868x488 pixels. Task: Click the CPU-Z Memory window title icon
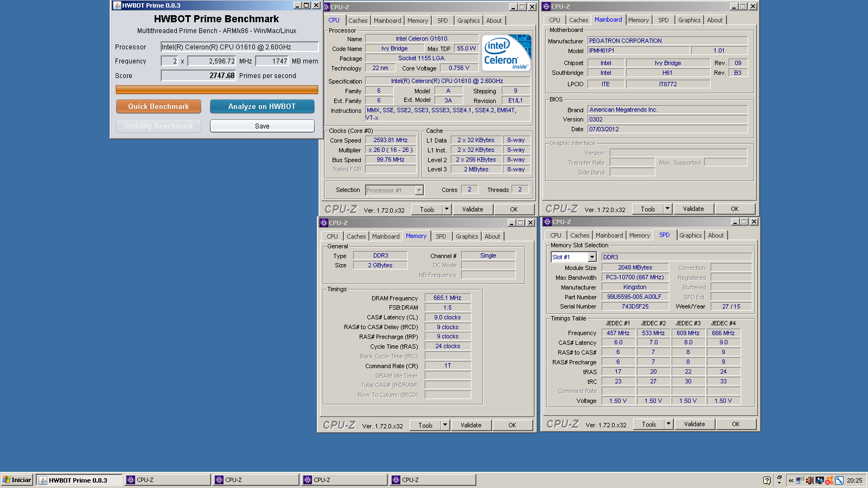(324, 223)
